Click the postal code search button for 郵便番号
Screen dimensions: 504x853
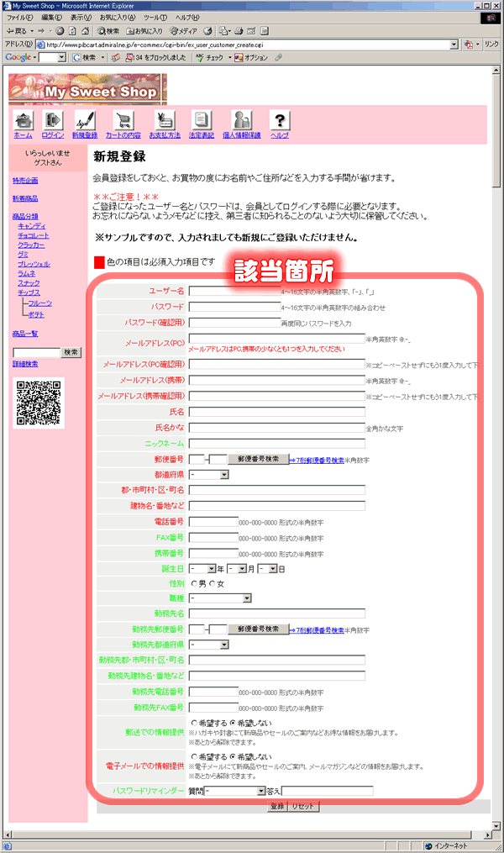pyautogui.click(x=258, y=459)
